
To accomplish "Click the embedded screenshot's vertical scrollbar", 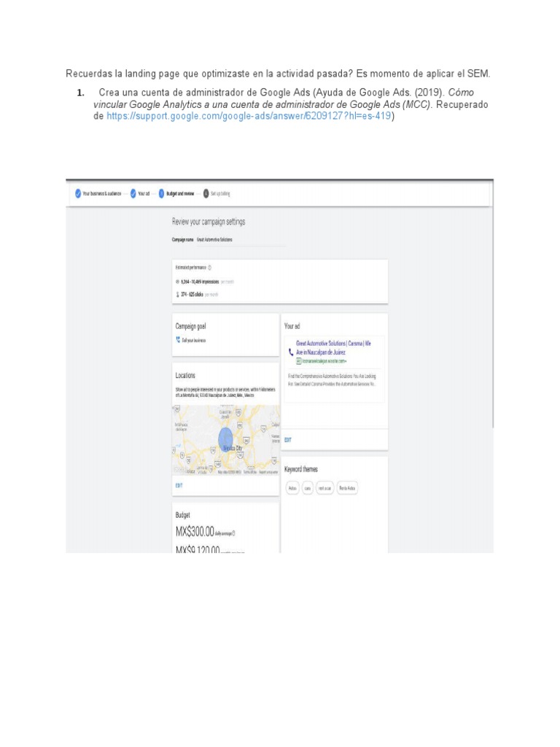I will [x=492, y=305].
